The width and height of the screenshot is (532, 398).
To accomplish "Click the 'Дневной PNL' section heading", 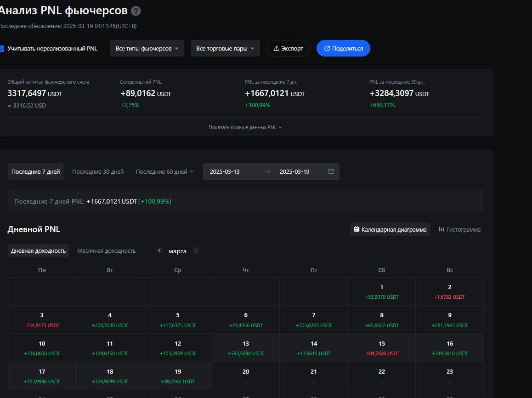I will [x=34, y=229].
